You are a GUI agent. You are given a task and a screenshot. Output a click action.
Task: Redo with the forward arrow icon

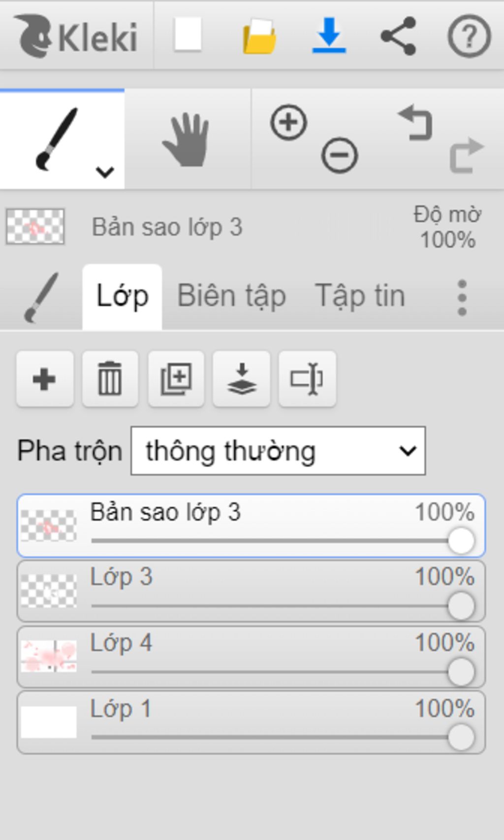467,155
